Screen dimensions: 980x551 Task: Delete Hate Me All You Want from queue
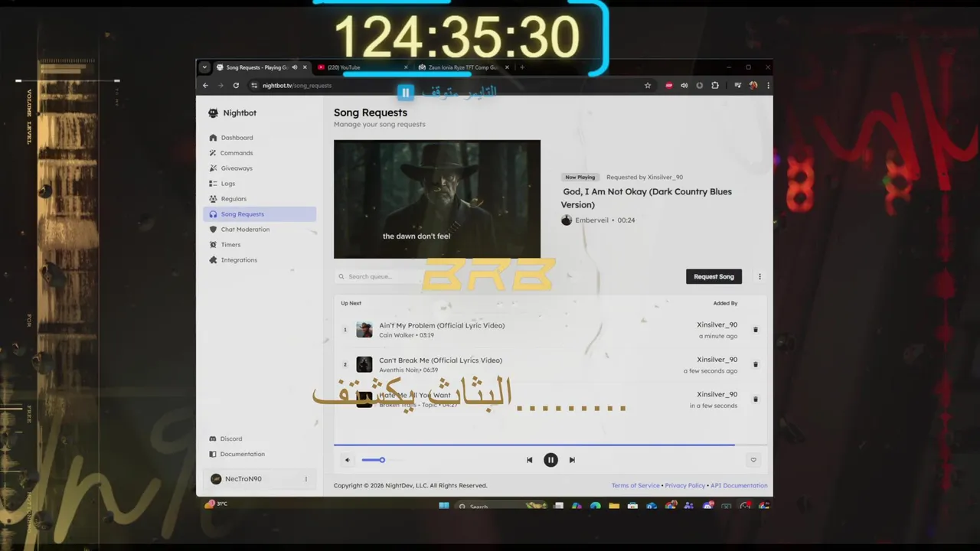click(755, 399)
